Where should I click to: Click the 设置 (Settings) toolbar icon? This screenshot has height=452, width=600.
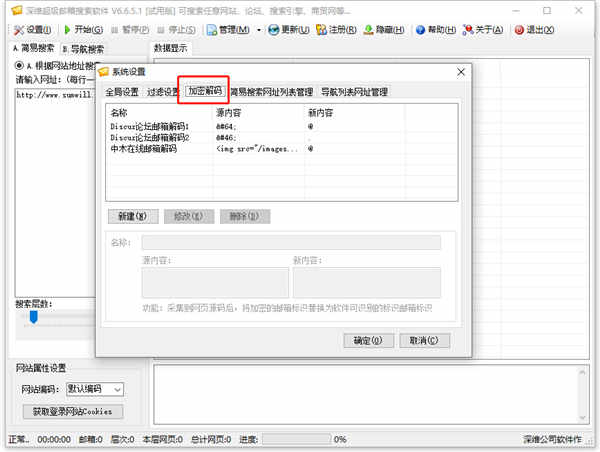coord(18,29)
